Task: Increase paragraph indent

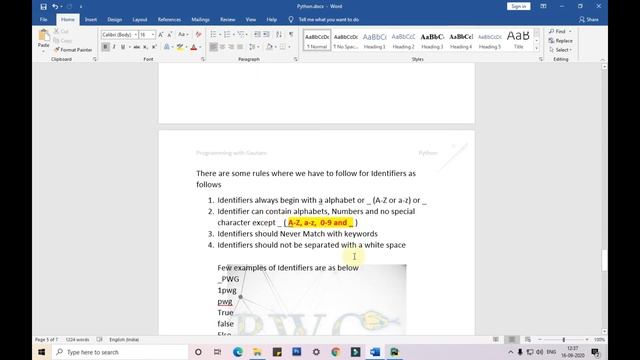Action: click(x=266, y=35)
